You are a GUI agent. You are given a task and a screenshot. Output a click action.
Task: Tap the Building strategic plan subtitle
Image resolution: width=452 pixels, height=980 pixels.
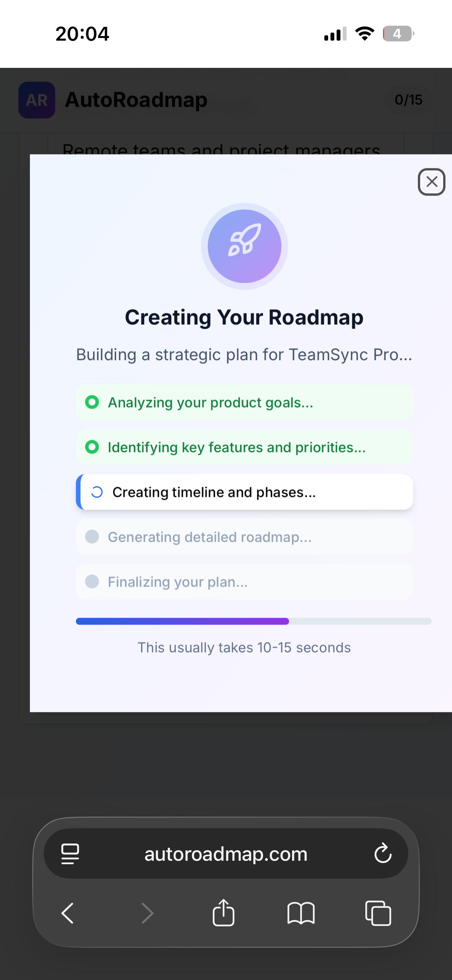click(244, 354)
